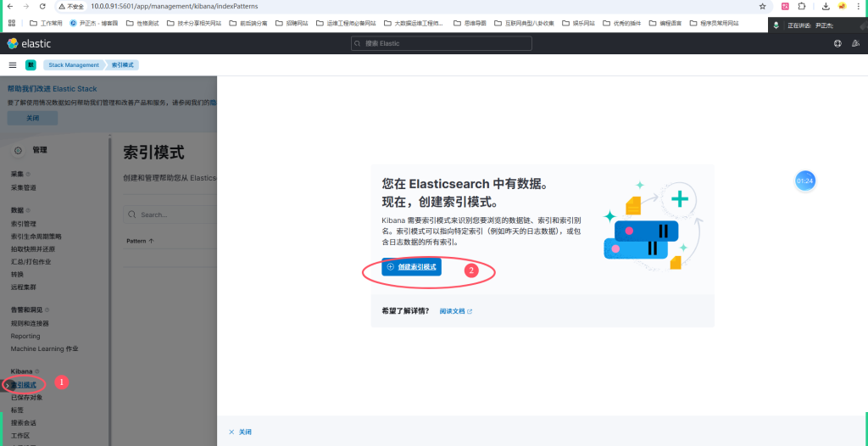
Task: Click the 创建索引模式 button
Action: click(411, 266)
